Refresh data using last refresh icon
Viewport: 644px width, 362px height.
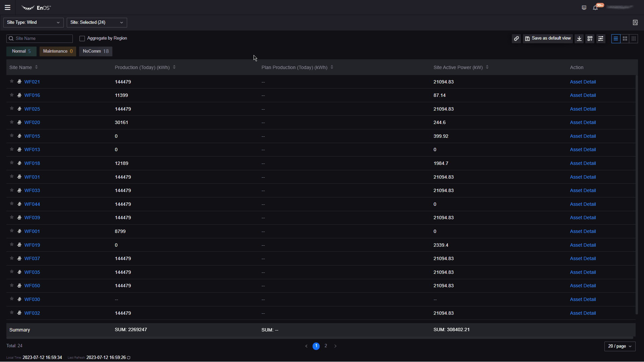coord(129,358)
